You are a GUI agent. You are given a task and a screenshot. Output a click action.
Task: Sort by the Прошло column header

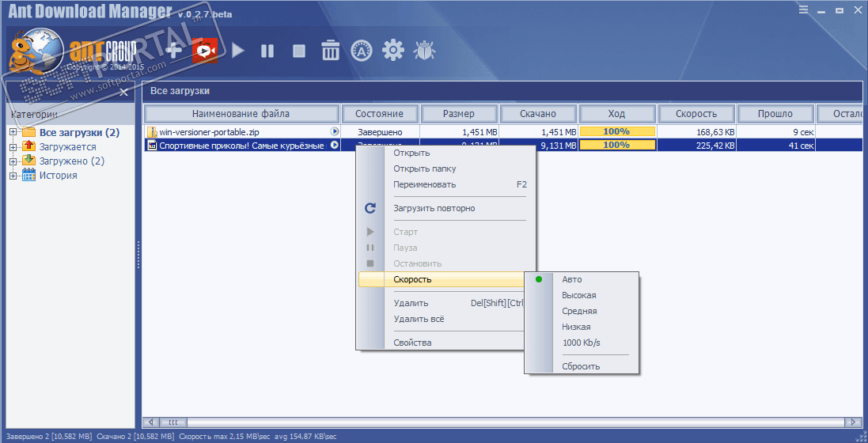tap(775, 114)
